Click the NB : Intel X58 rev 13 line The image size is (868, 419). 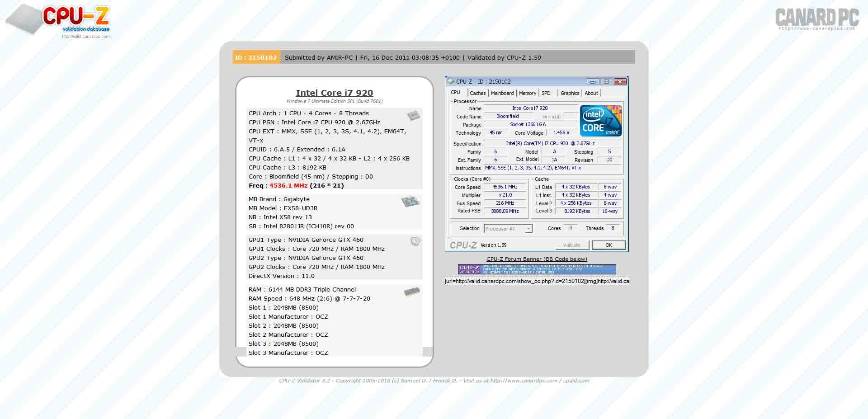click(280, 217)
